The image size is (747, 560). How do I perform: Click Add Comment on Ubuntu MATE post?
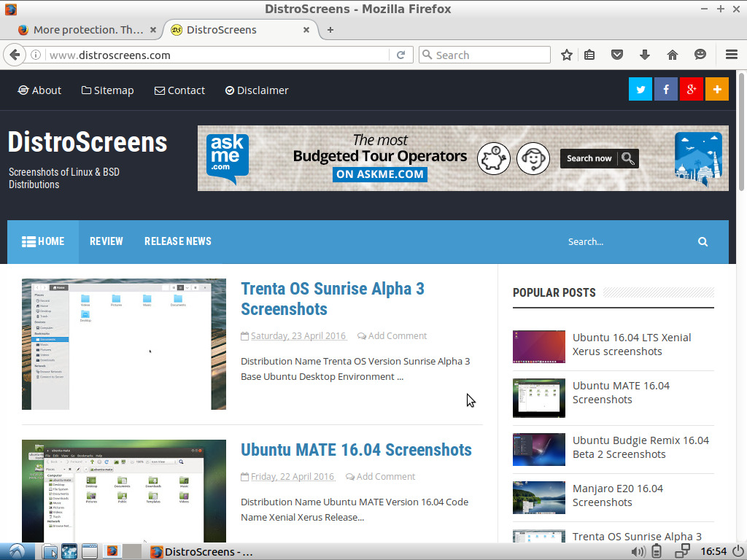pos(380,477)
